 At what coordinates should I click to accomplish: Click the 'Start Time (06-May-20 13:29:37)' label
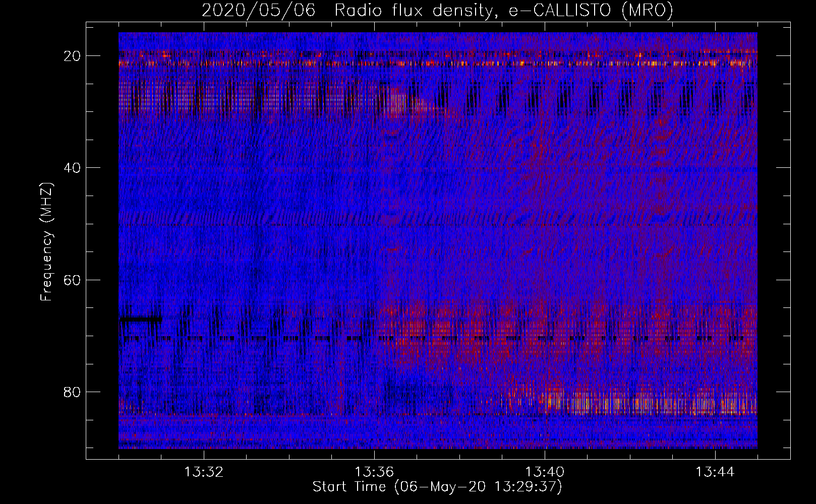[x=437, y=487]
